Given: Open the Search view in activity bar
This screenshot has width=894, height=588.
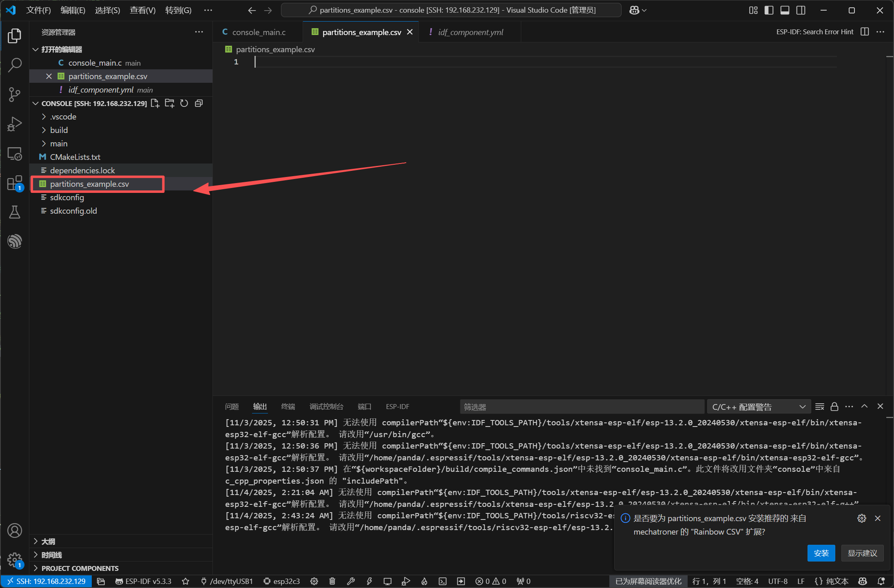Looking at the screenshot, I should coord(15,65).
